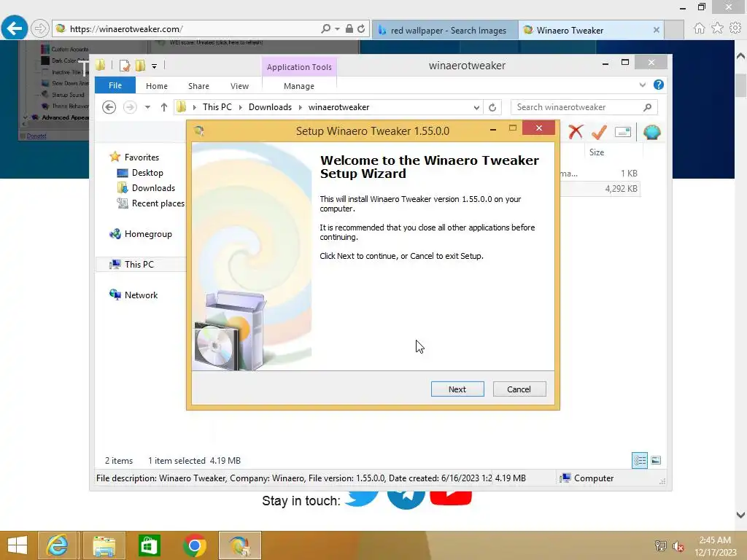
Task: Refresh the Internet Explorer page
Action: coord(362,28)
